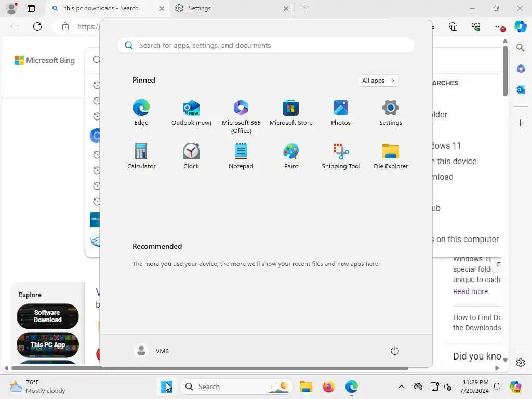The height and width of the screenshot is (399, 532).
Task: Open the Edge profile icon
Action: click(12, 8)
